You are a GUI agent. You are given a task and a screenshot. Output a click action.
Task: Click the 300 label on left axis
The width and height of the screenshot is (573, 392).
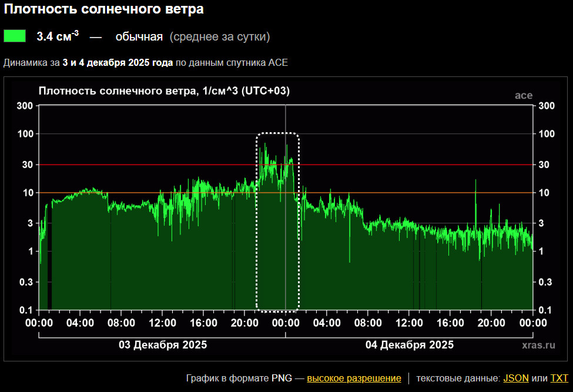pos(24,106)
